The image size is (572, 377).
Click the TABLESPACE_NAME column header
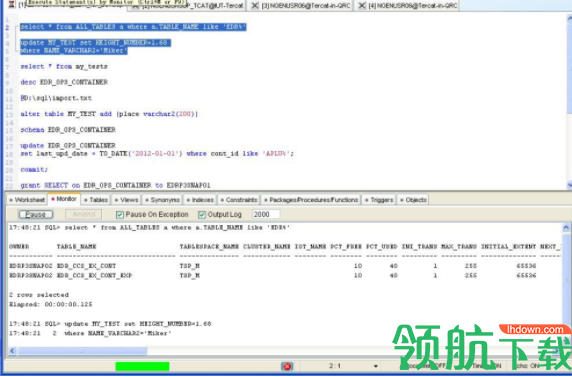tap(209, 247)
